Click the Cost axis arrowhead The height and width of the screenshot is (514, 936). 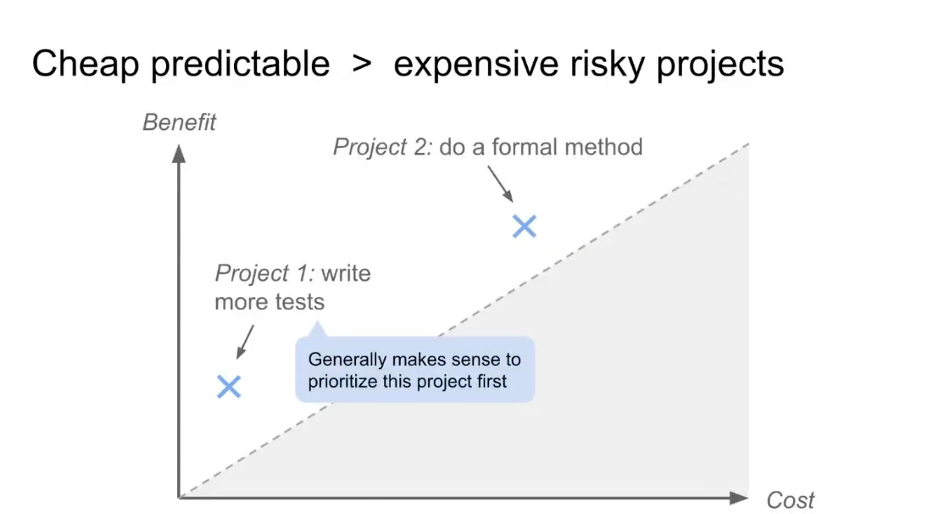(x=739, y=498)
